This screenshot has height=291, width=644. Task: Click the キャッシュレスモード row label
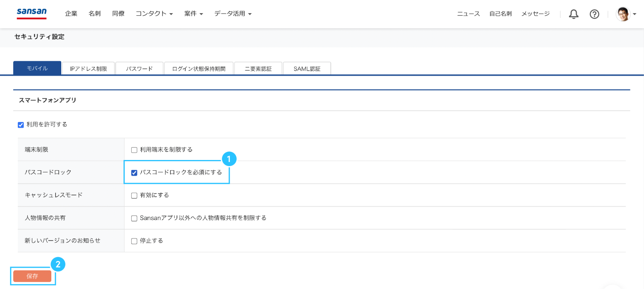[54, 195]
